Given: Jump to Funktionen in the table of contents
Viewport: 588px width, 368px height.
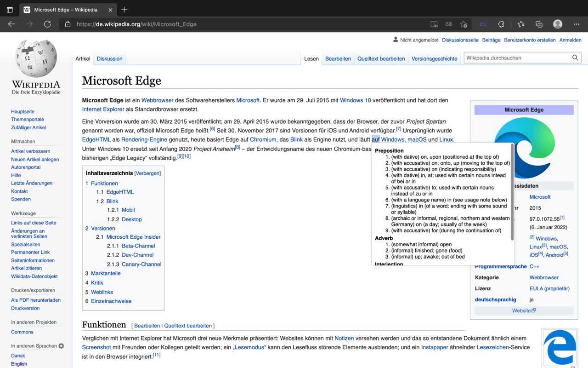Looking at the screenshot, I should point(104,183).
